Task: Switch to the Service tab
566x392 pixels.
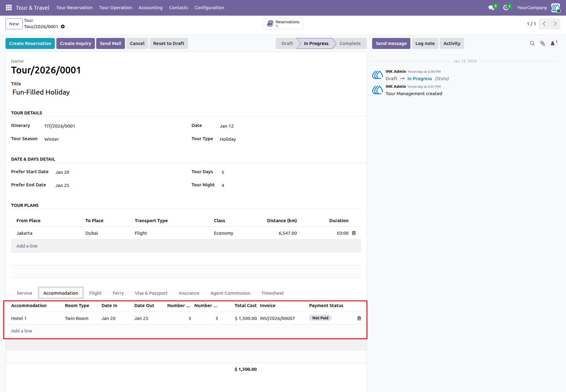Action: (x=24, y=293)
